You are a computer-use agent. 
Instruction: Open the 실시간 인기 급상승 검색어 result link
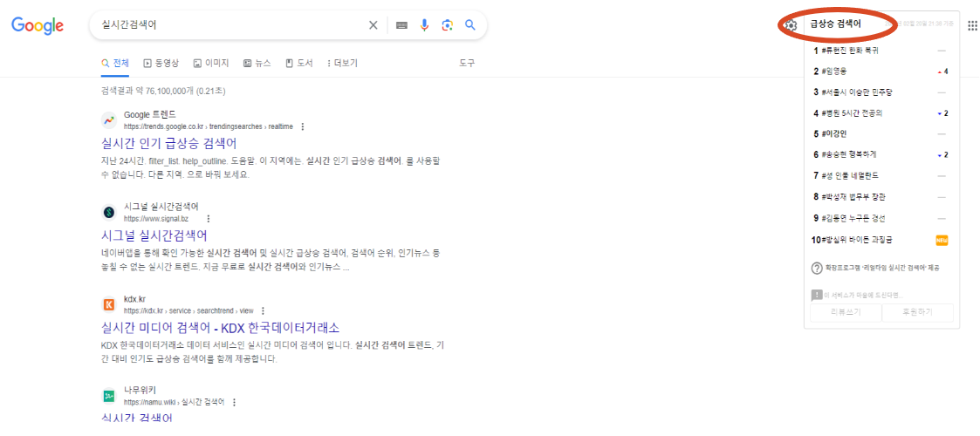point(168,144)
